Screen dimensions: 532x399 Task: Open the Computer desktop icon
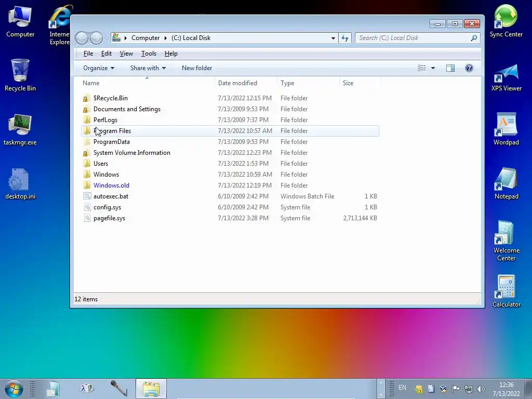point(20,22)
